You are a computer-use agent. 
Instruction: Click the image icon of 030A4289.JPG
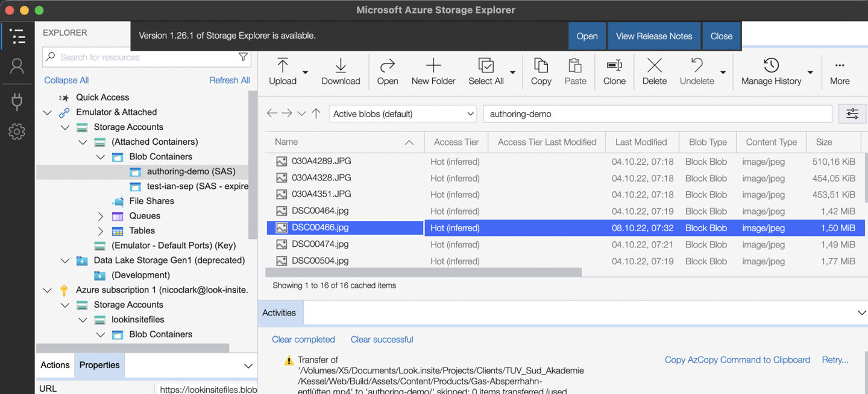[x=281, y=161]
